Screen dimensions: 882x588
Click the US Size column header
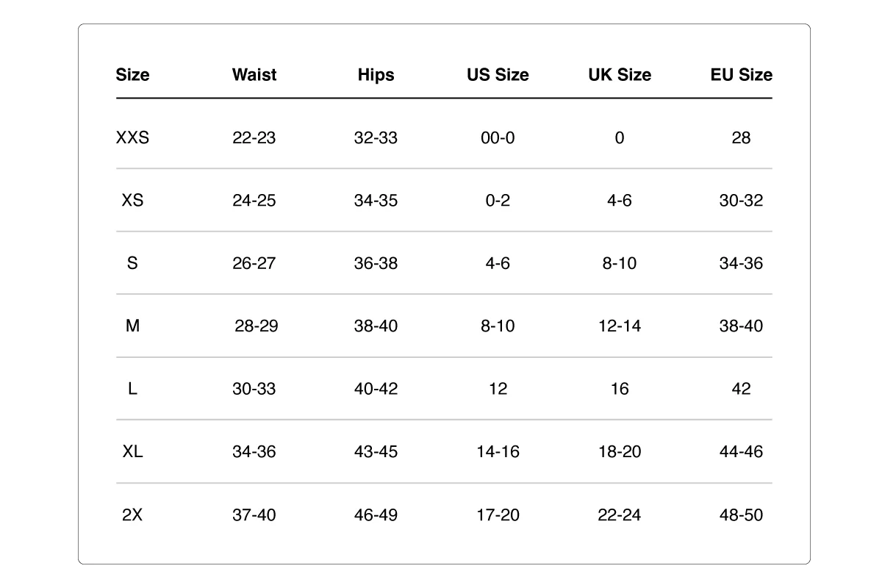click(498, 75)
